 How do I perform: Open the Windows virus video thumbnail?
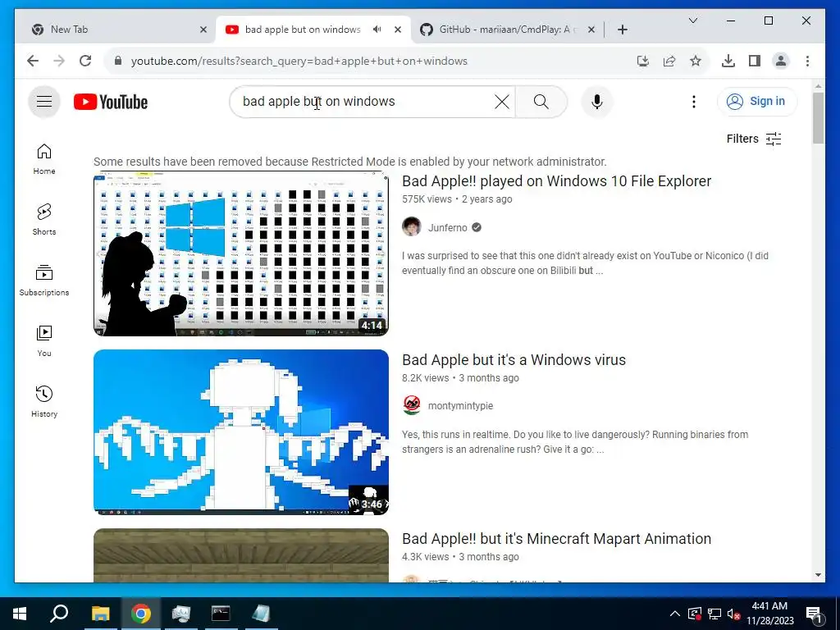[241, 431]
